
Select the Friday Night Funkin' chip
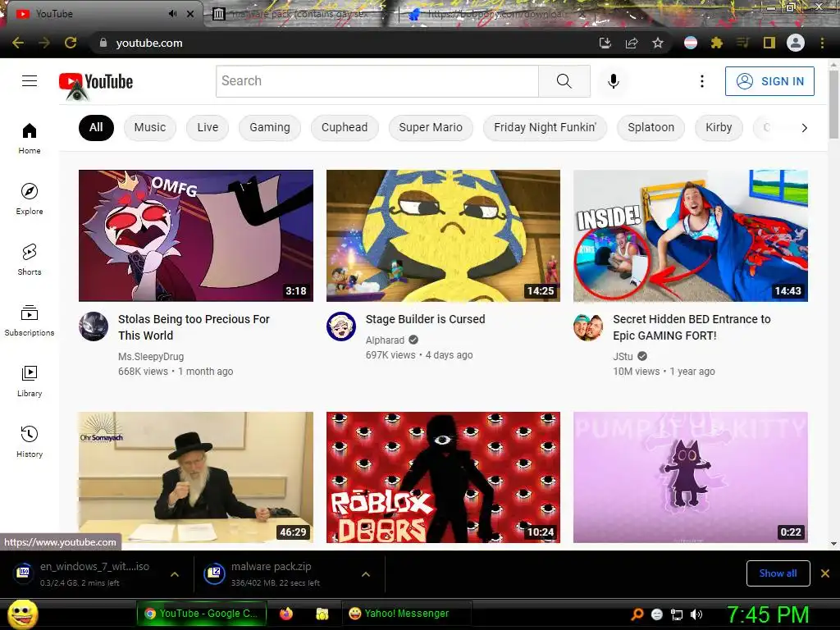(545, 127)
